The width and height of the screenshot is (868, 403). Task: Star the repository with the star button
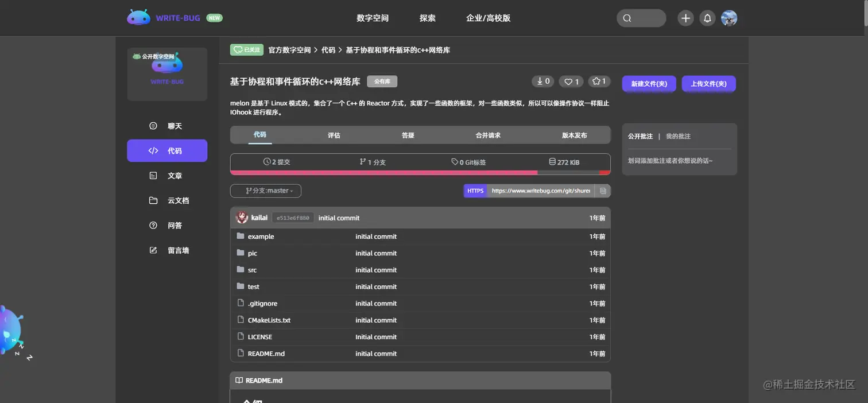(x=599, y=81)
